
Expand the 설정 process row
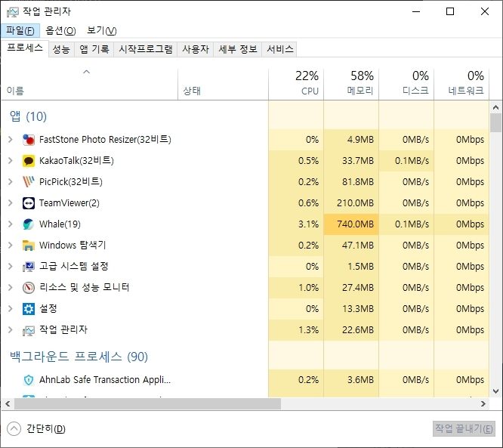click(x=11, y=309)
